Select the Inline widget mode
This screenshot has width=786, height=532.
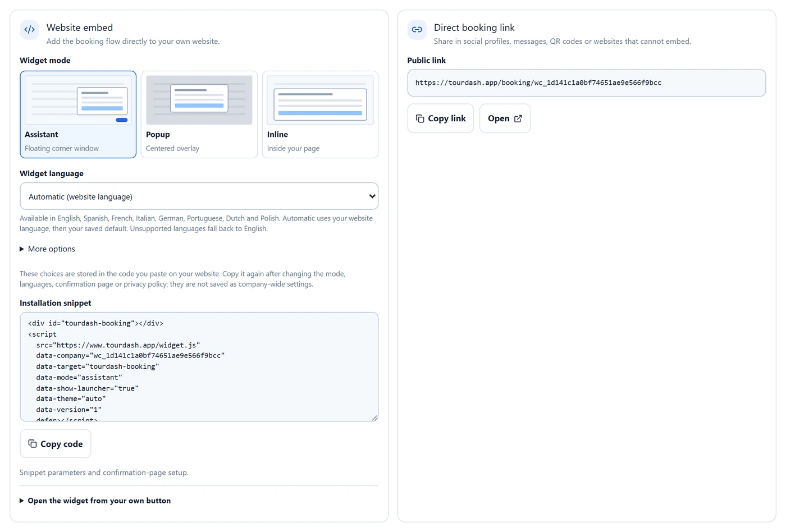pyautogui.click(x=320, y=114)
